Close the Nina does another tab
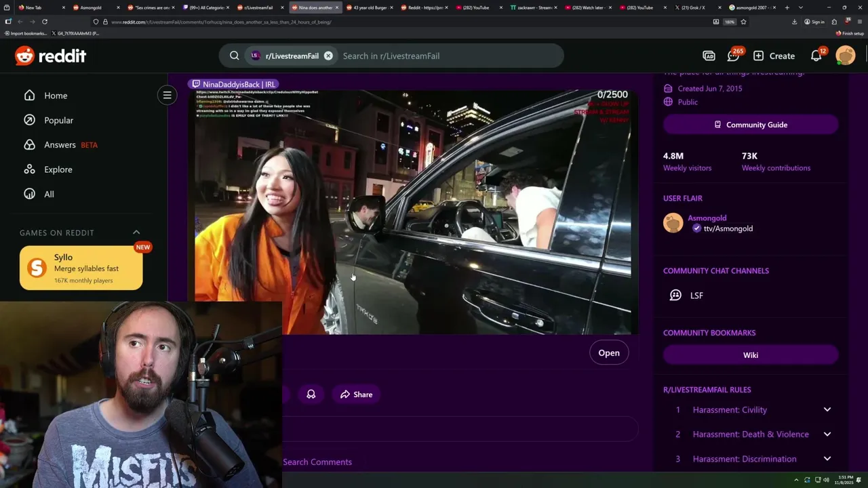Screen dimensions: 868x488 336,7
